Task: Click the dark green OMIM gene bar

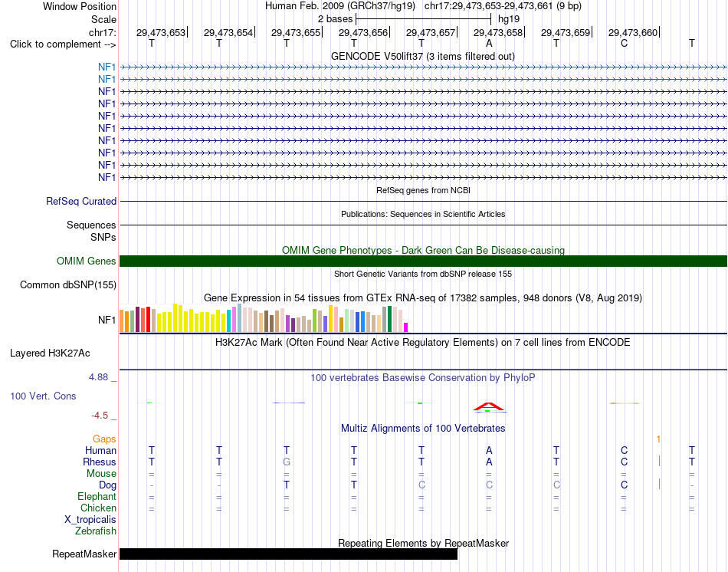Action: click(x=423, y=261)
